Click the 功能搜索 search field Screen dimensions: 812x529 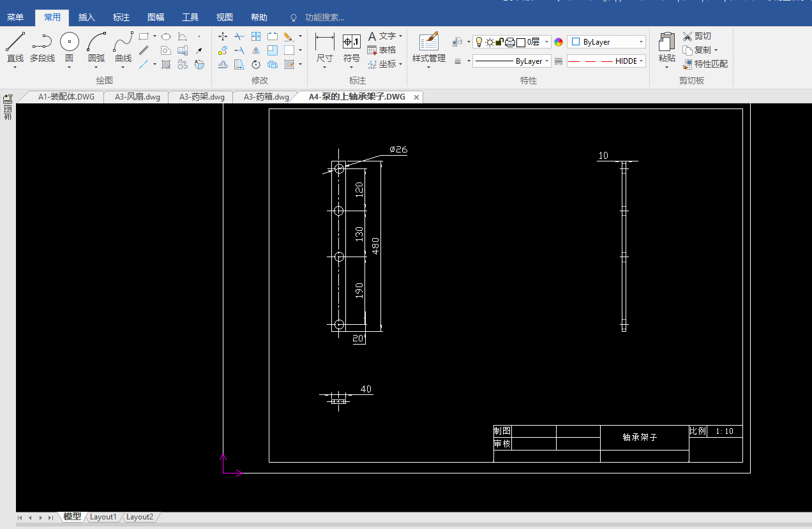point(324,18)
